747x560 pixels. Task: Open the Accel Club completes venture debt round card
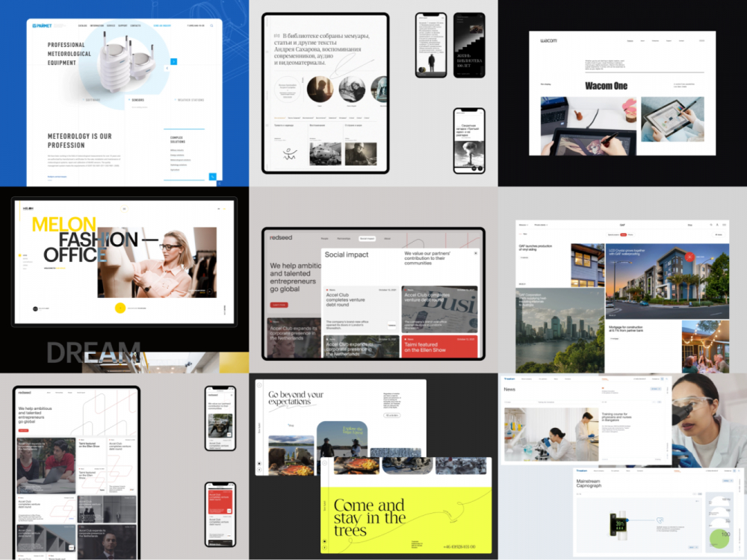361,308
